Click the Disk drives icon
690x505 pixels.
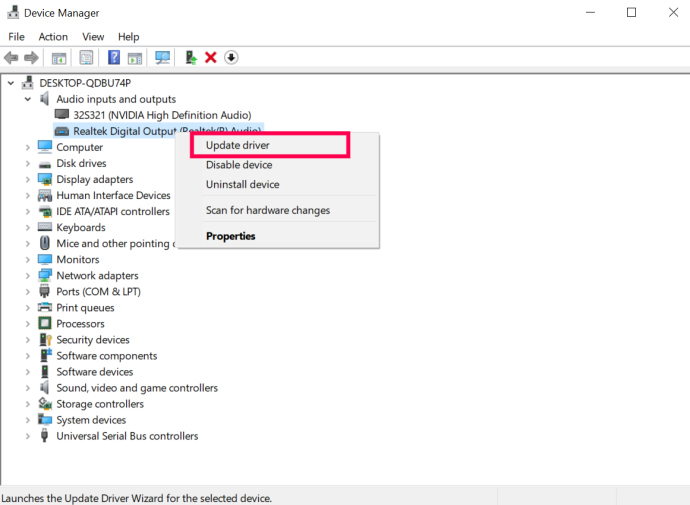tap(44, 165)
